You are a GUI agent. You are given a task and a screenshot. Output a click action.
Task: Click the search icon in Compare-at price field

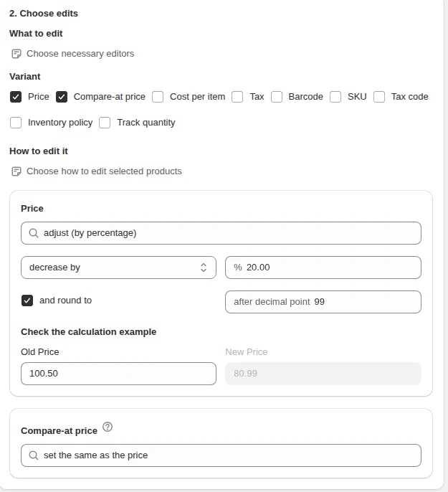34,455
